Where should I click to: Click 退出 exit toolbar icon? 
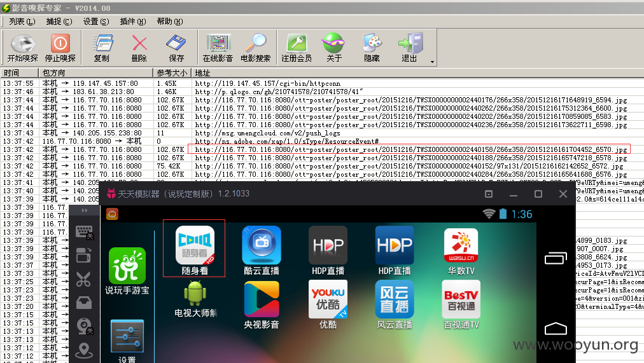coord(409,48)
